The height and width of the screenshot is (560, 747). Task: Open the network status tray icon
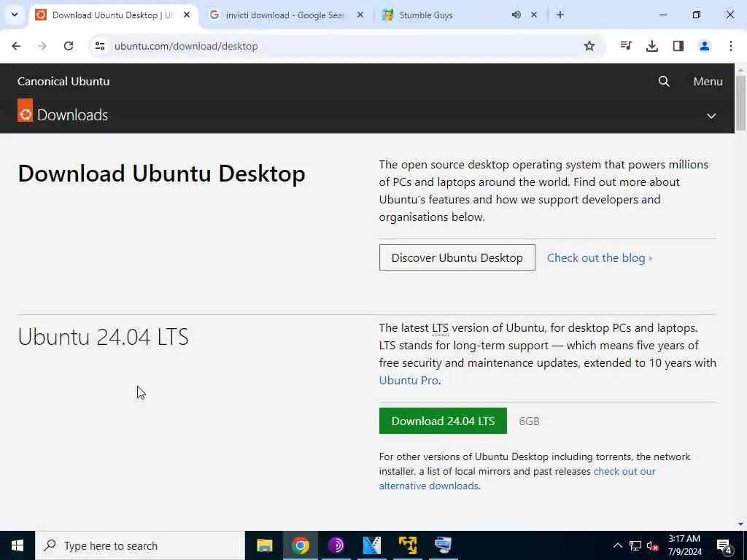pyautogui.click(x=635, y=545)
